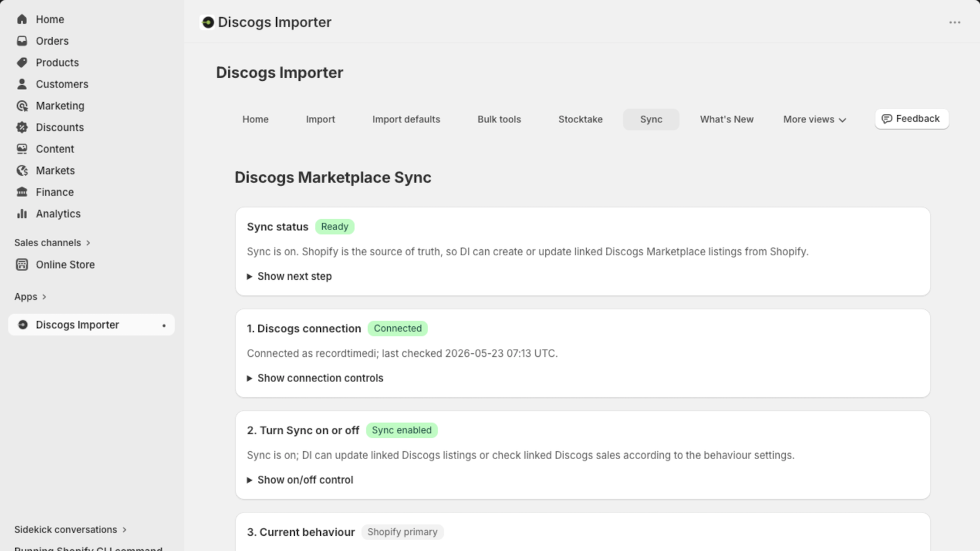This screenshot has width=980, height=551.
Task: Click the Shopify primary badge
Action: pyautogui.click(x=402, y=532)
